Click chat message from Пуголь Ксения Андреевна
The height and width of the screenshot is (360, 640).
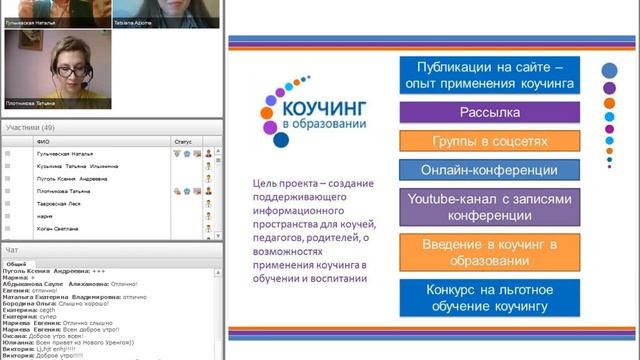[54, 271]
